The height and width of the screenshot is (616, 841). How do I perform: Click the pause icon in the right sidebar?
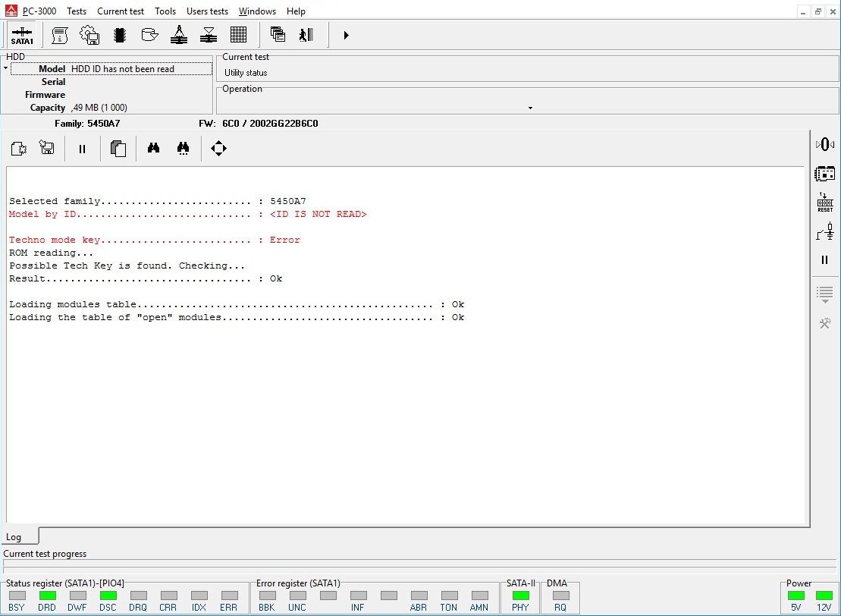pyautogui.click(x=825, y=260)
